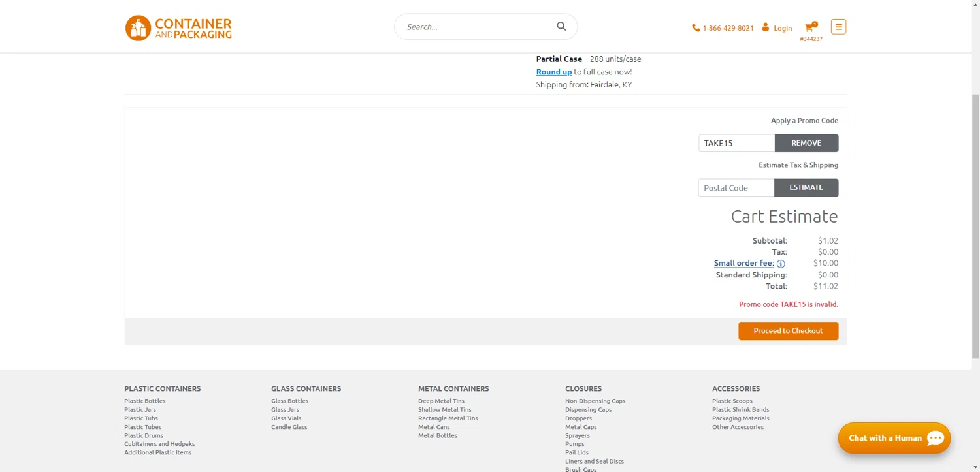Click the Estimate button

806,187
